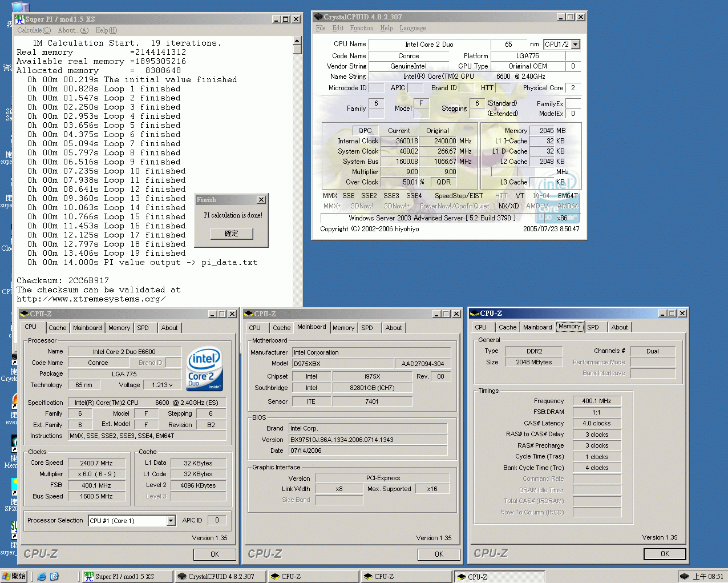Select Mainboard tab in CPU-Z Memory window
The height and width of the screenshot is (583, 728).
point(537,327)
